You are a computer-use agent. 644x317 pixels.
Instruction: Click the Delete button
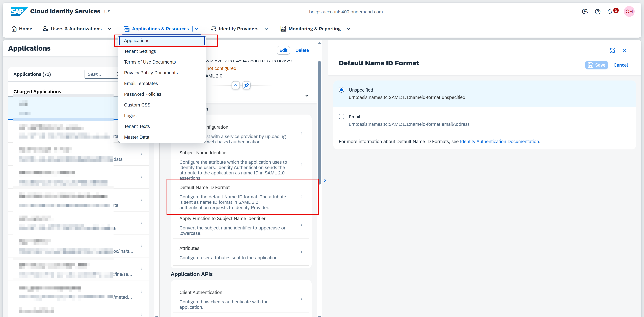302,50
